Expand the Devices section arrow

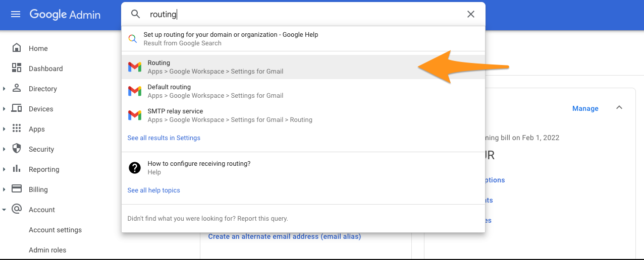tap(4, 109)
